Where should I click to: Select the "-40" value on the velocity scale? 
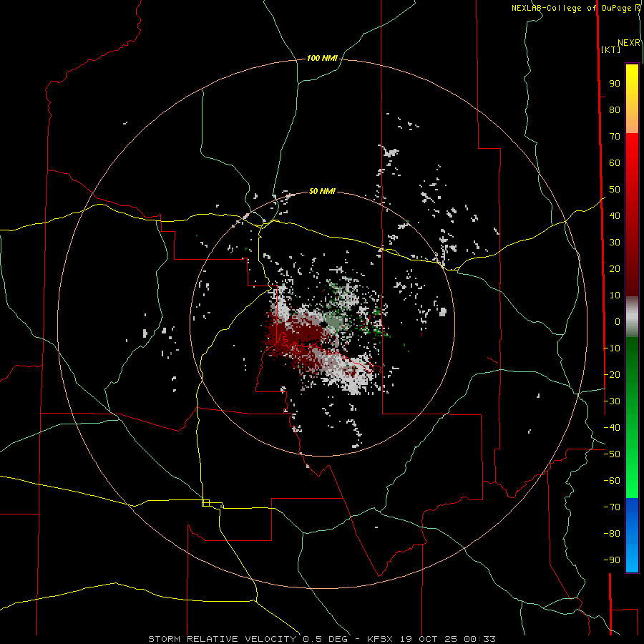[x=612, y=428]
